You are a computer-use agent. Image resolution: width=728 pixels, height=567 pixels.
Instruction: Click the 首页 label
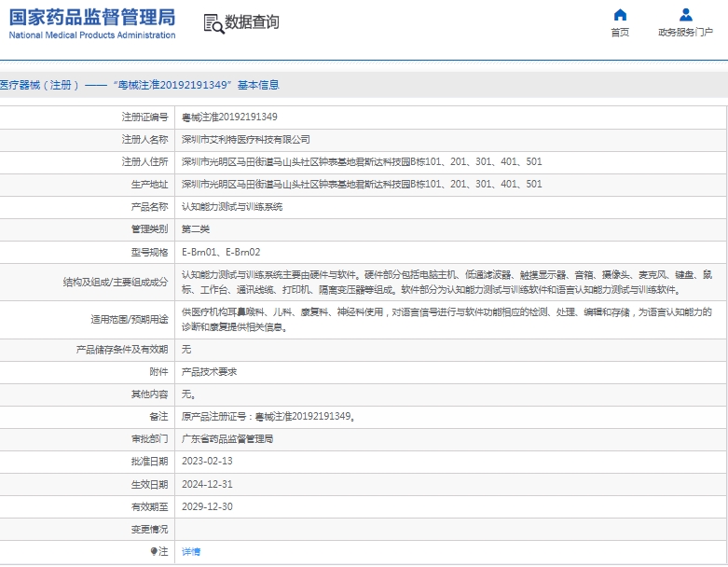click(x=620, y=32)
